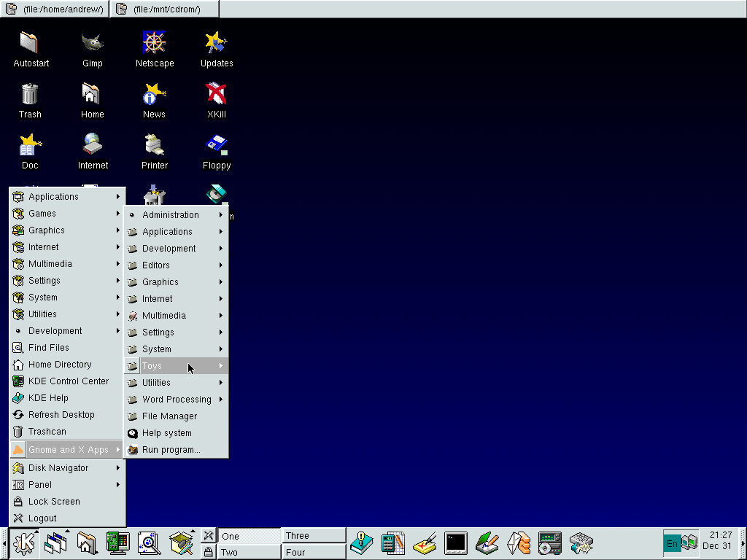This screenshot has height=560, width=747.
Task: Click the K menu button in panel
Action: 24,543
